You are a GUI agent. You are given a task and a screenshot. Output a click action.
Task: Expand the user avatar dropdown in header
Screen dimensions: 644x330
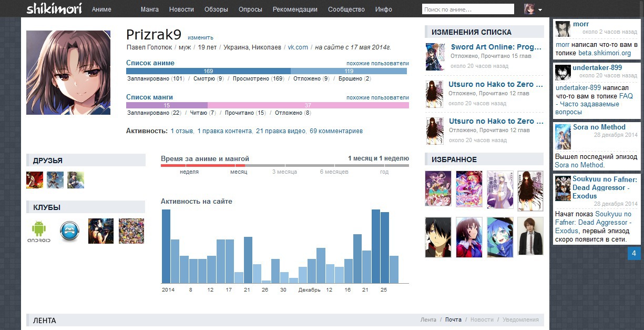click(533, 9)
